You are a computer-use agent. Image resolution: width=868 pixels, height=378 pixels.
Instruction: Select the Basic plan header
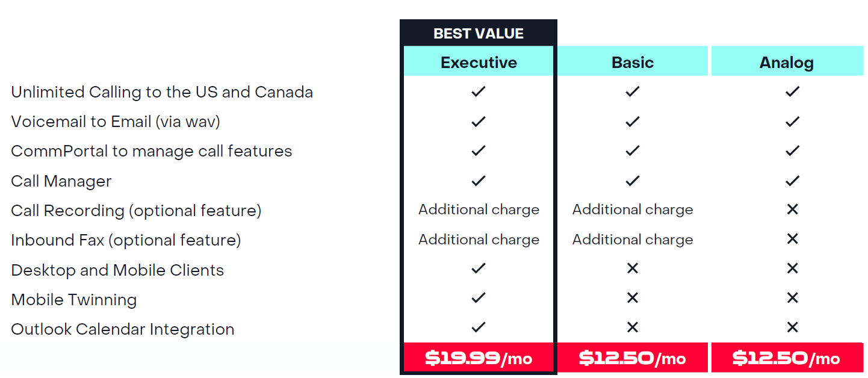[x=632, y=63]
